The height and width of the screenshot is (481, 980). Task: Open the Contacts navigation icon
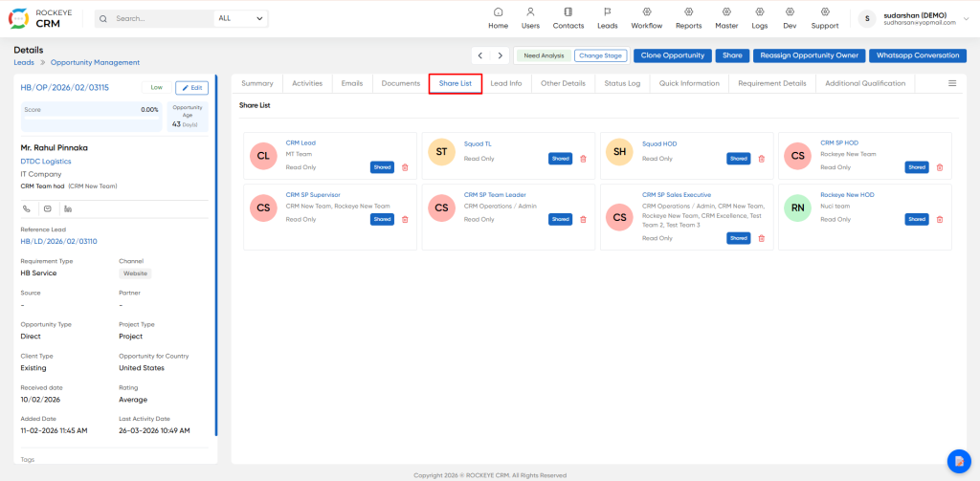(568, 11)
